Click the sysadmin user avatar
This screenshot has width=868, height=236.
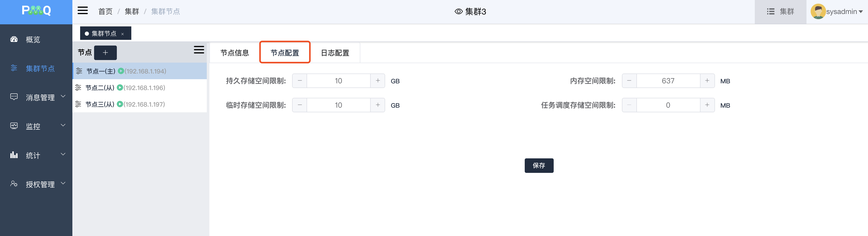click(x=817, y=11)
